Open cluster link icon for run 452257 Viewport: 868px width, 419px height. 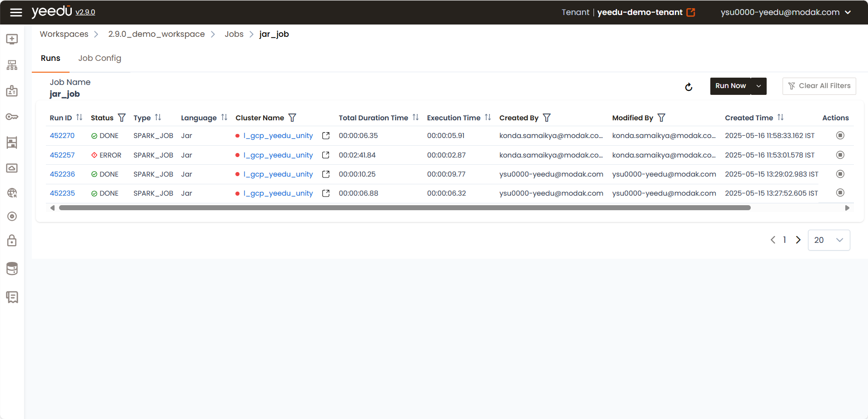click(x=326, y=155)
